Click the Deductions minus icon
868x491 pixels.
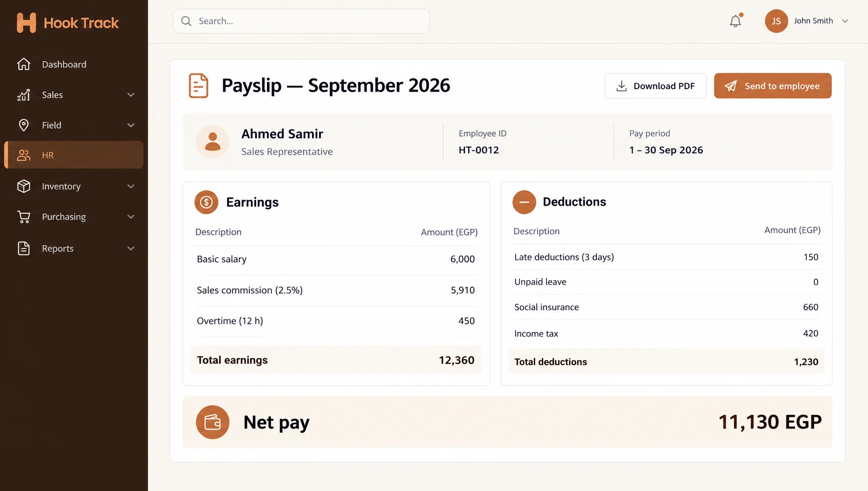[x=524, y=202]
